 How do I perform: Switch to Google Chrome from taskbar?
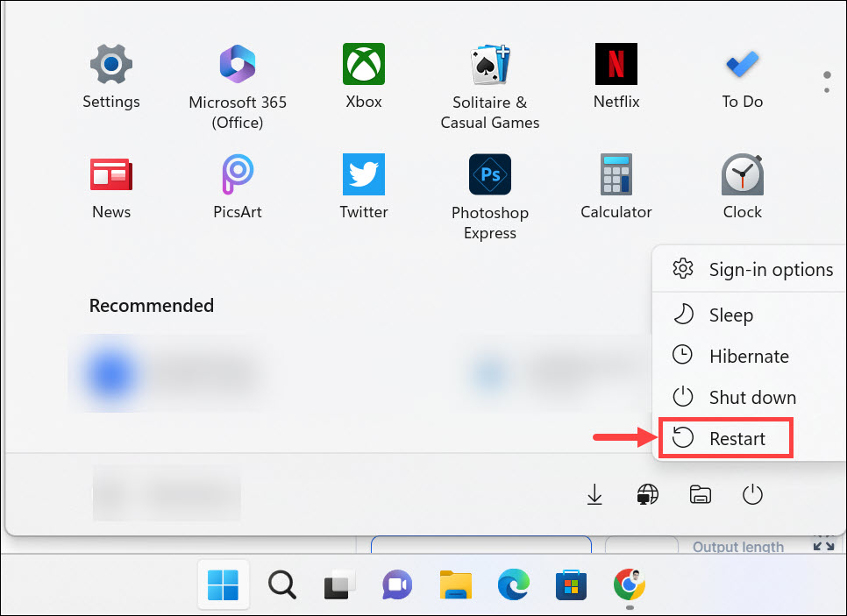click(630, 584)
